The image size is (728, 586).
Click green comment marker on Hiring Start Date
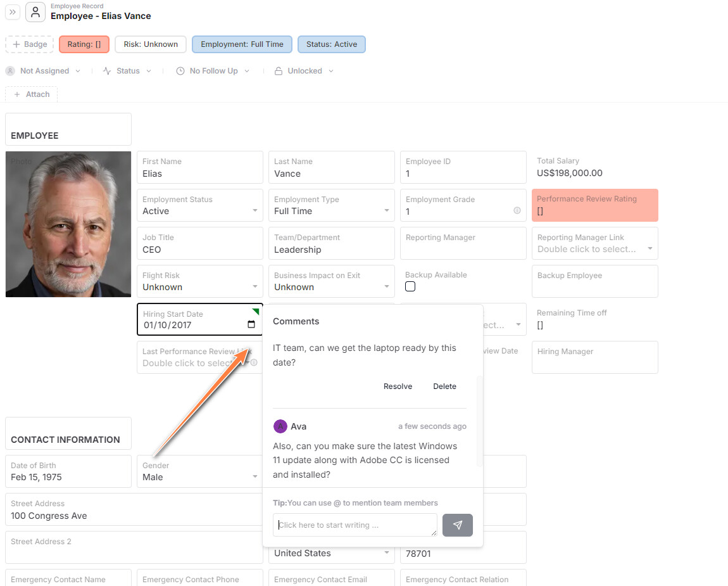point(256,311)
